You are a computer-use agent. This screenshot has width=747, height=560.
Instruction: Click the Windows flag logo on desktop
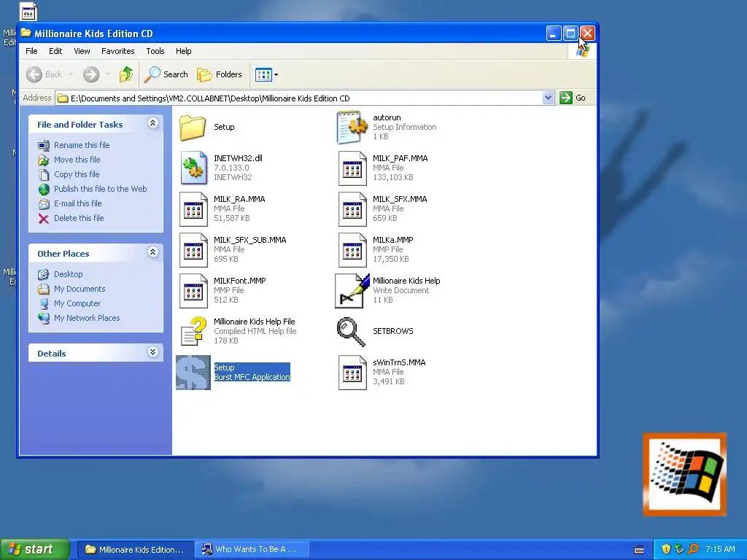point(685,475)
